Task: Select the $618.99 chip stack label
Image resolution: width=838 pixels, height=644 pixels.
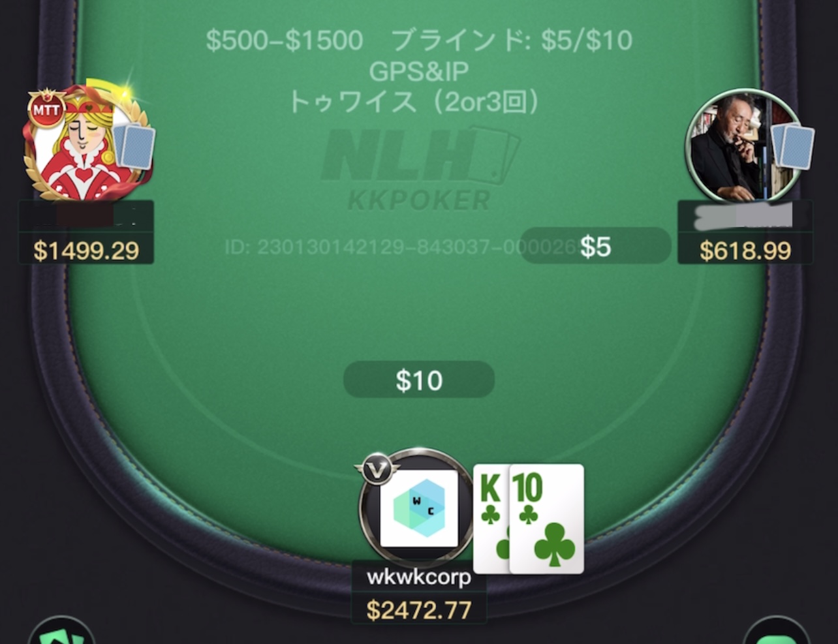Action: (x=745, y=250)
